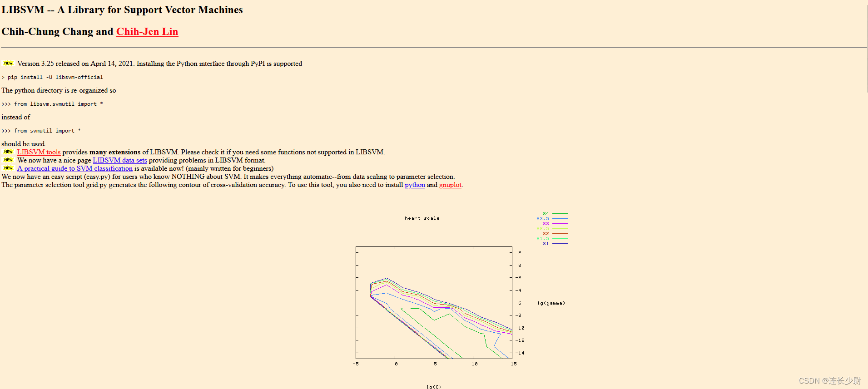Click the 83.5 legend entry in plot
Image resolution: width=868 pixels, height=389 pixels.
[552, 218]
